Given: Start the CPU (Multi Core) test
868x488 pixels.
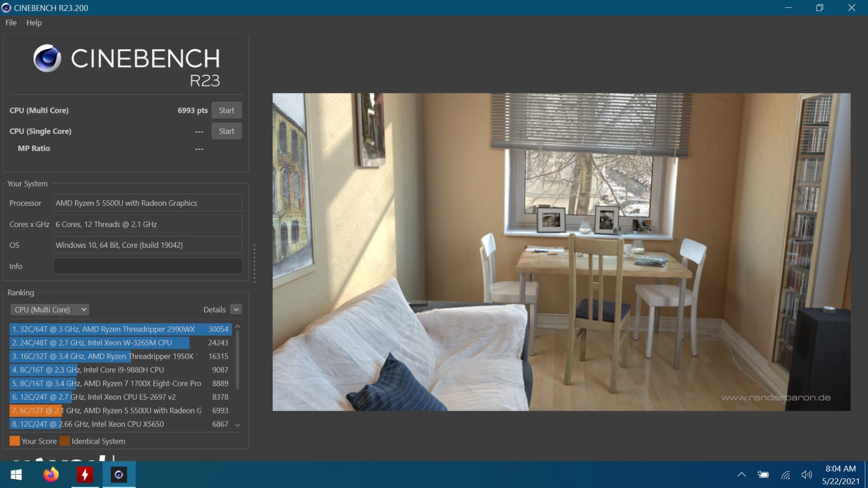Looking at the screenshot, I should click(x=227, y=110).
